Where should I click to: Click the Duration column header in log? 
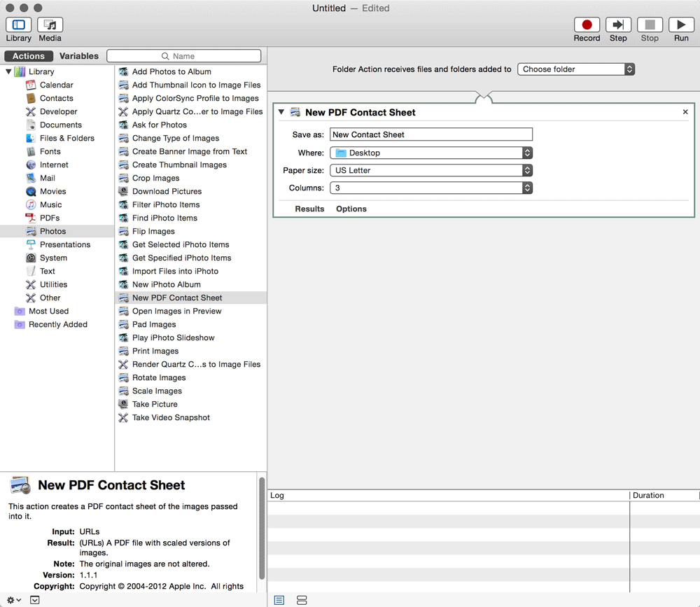[664, 496]
